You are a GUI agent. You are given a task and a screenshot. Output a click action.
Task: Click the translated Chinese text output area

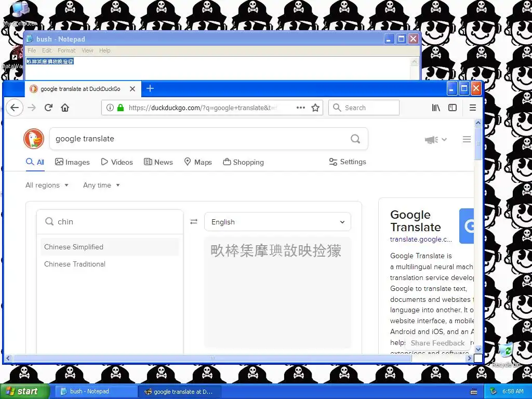click(x=277, y=292)
